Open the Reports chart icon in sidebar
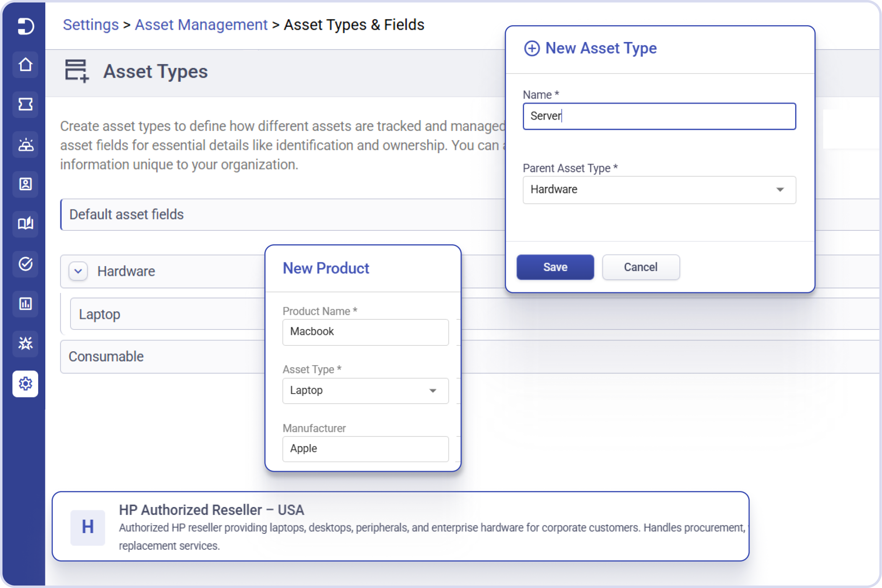Image resolution: width=882 pixels, height=588 pixels. click(x=26, y=303)
